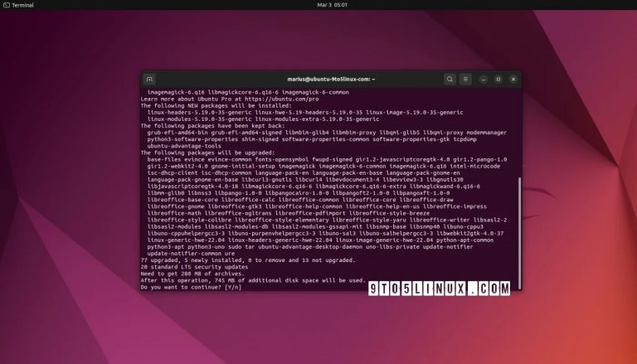The image size is (637, 364).
Task: Click the package isc-dhcp-client
Action: click(x=173, y=173)
